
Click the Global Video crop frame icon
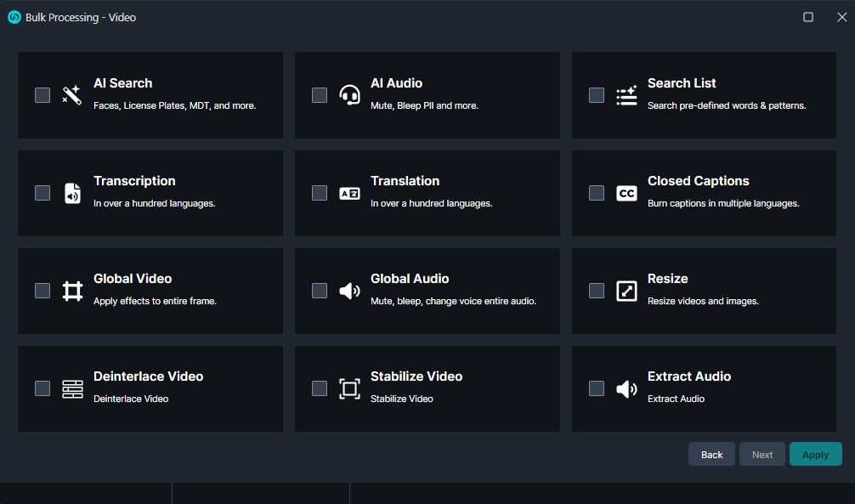[x=72, y=291]
